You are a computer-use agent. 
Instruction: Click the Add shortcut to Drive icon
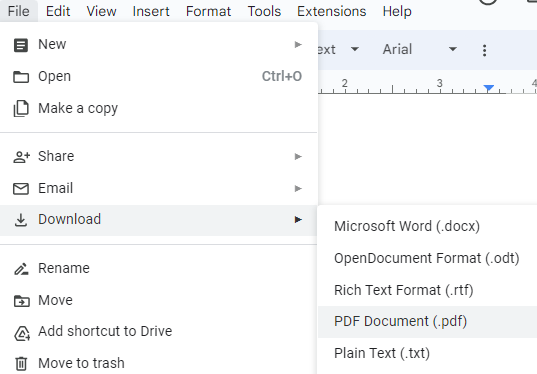(22, 333)
